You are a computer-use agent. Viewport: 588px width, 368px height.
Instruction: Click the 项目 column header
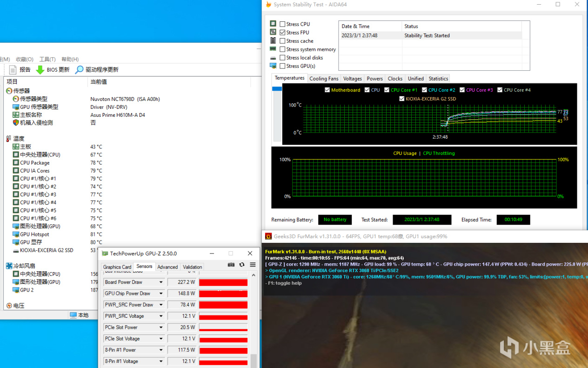[46, 82]
